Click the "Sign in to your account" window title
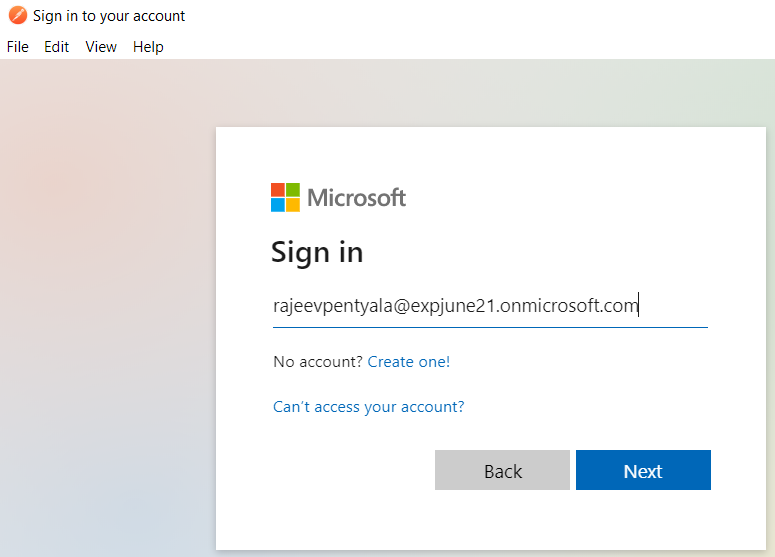The height and width of the screenshot is (557, 775). [x=109, y=16]
